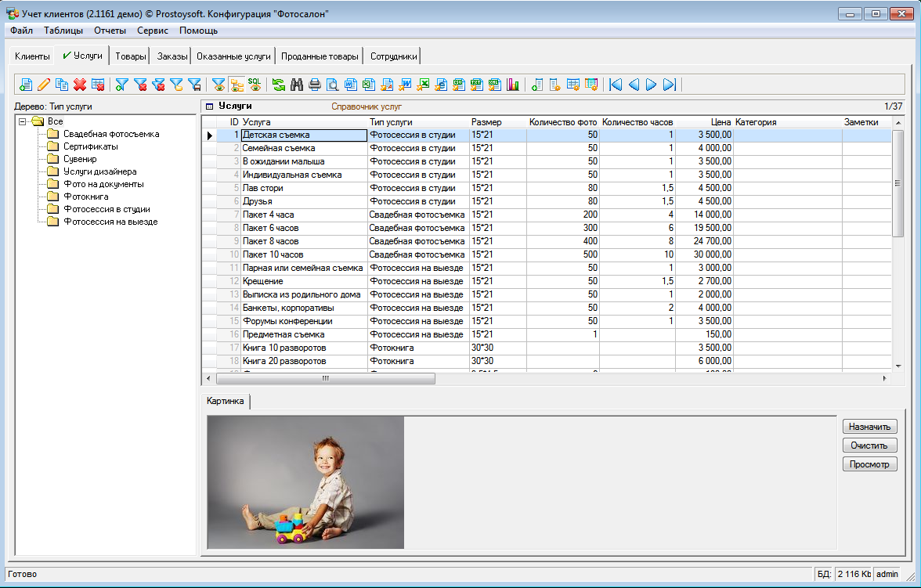Switch to the Товары tab
Image resolution: width=921 pixels, height=588 pixels.
point(130,56)
